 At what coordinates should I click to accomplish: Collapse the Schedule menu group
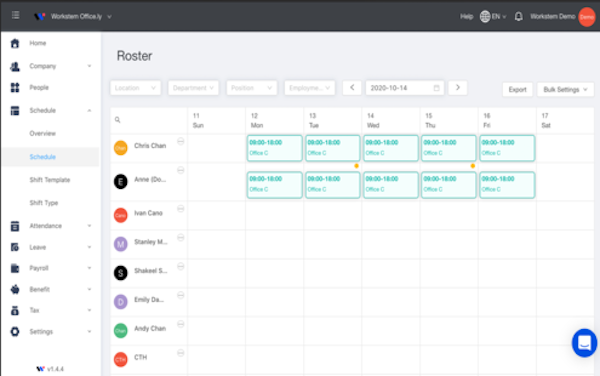(51, 111)
